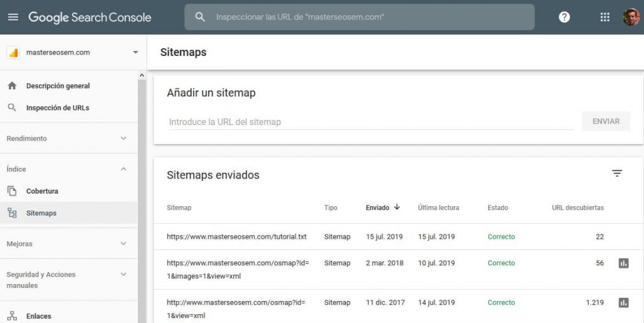Click the Descripción general home icon
The width and height of the screenshot is (644, 323).
point(12,86)
